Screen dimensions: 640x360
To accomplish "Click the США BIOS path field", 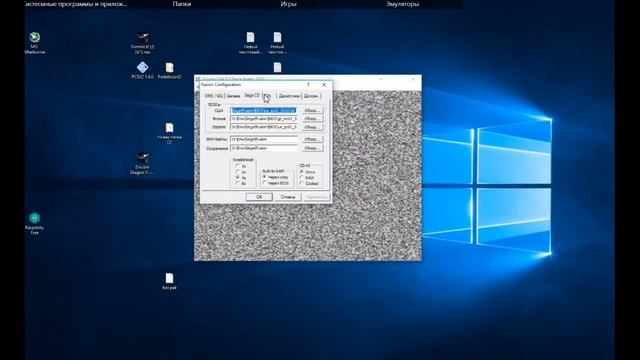I will tap(264, 111).
